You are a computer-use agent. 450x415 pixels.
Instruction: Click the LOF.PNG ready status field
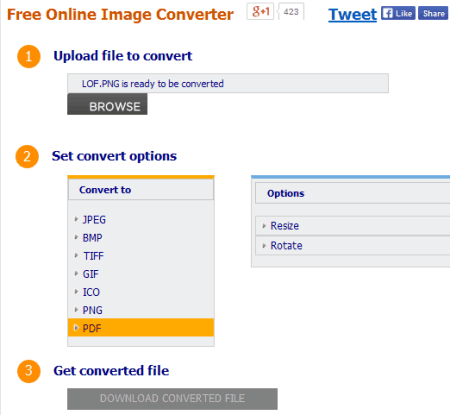228,83
